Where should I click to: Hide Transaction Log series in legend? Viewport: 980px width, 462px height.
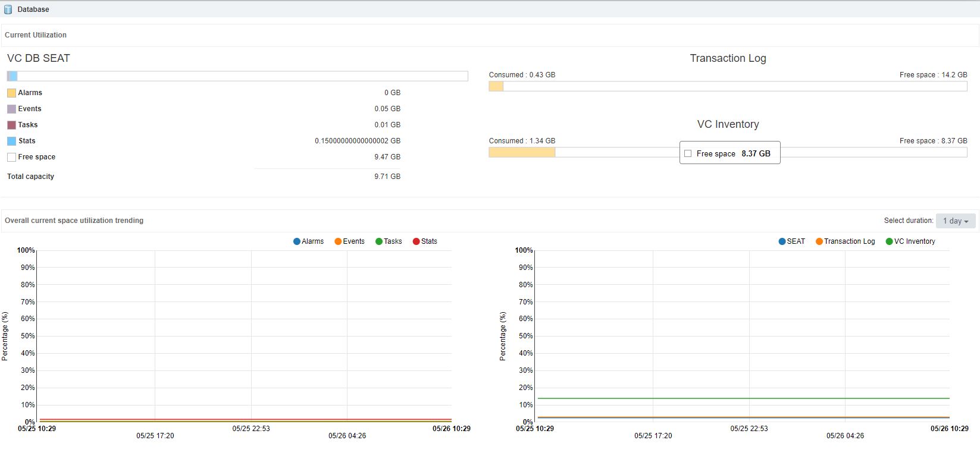[x=819, y=241]
